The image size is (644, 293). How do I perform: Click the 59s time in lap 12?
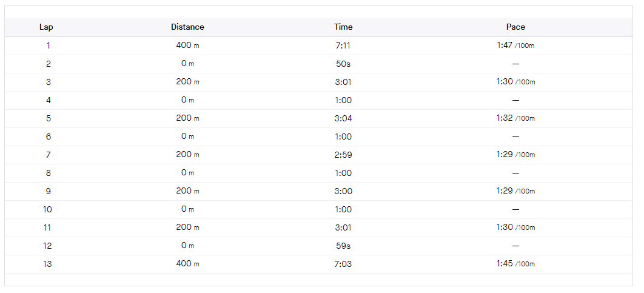coord(343,246)
